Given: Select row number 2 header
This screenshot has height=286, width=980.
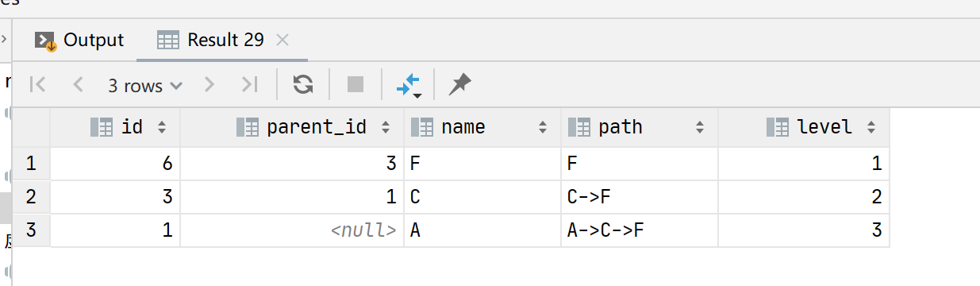Looking at the screenshot, I should click(32, 197).
